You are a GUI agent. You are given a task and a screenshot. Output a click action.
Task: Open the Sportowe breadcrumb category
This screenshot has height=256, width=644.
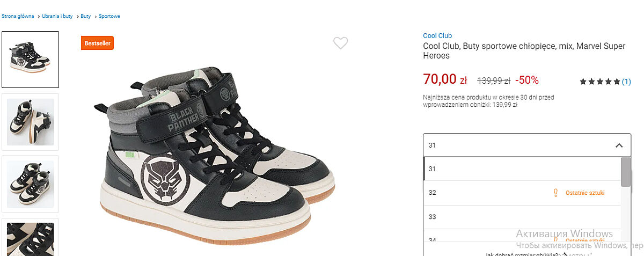pos(109,16)
